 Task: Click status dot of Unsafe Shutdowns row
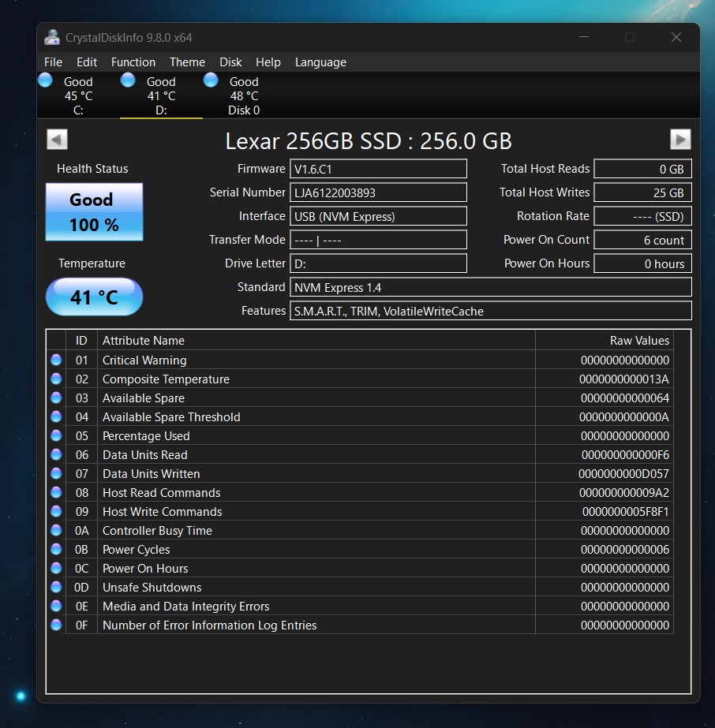(56, 587)
